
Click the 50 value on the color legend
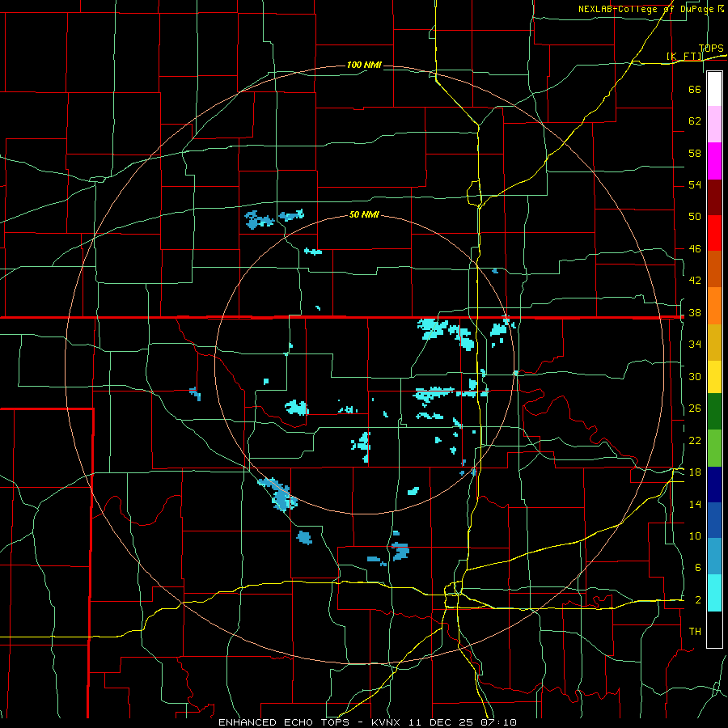(695, 217)
